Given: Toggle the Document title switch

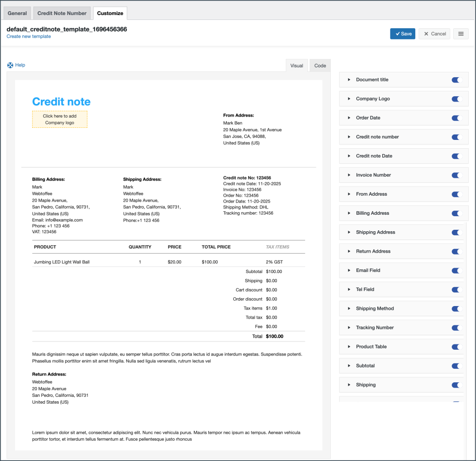Looking at the screenshot, I should 457,80.
